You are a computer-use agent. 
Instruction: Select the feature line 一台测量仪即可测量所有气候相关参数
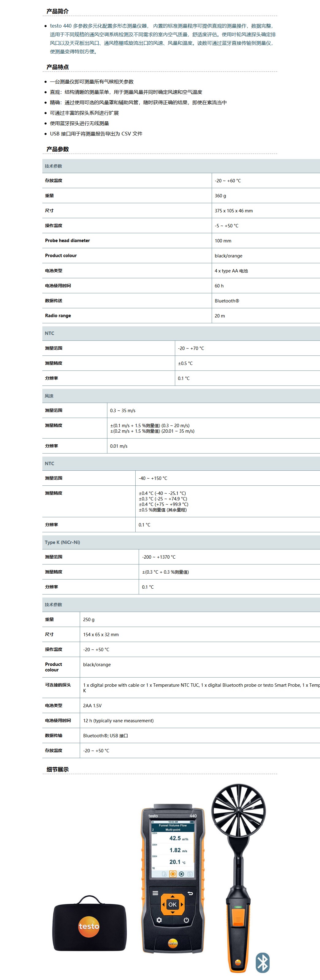point(92,82)
